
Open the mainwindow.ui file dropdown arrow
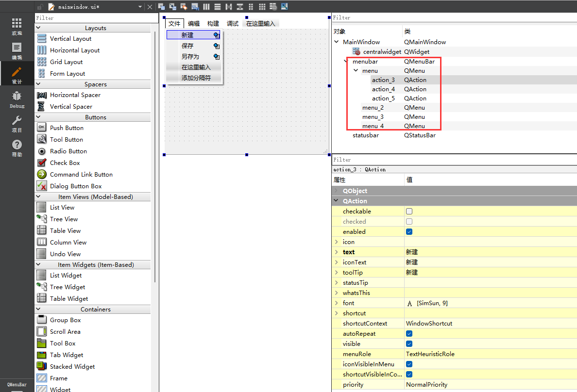click(140, 7)
